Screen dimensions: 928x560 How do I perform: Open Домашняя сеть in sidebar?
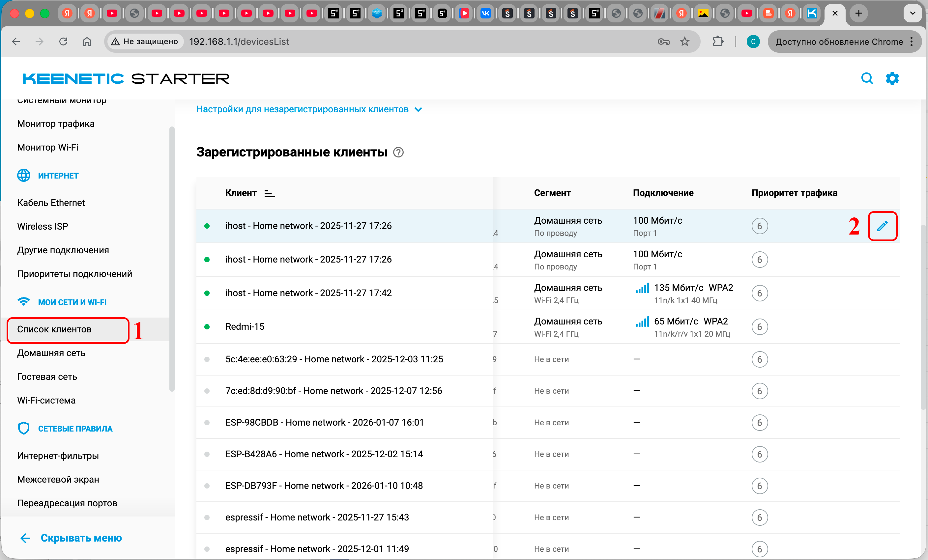[51, 353]
